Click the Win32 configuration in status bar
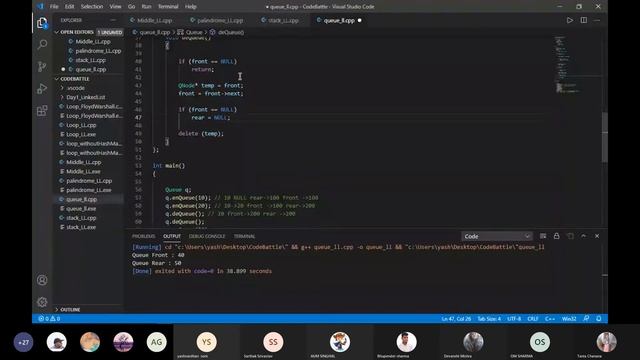The height and width of the screenshot is (360, 640). (569, 318)
